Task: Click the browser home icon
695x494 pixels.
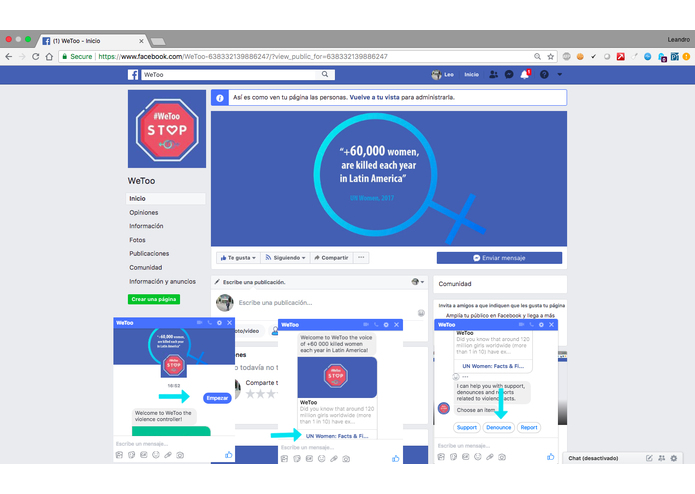Action: coord(49,57)
